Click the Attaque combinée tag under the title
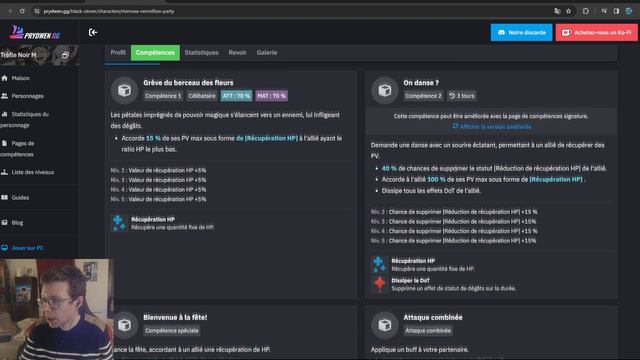Image resolution: width=640 pixels, height=360 pixels. click(428, 331)
